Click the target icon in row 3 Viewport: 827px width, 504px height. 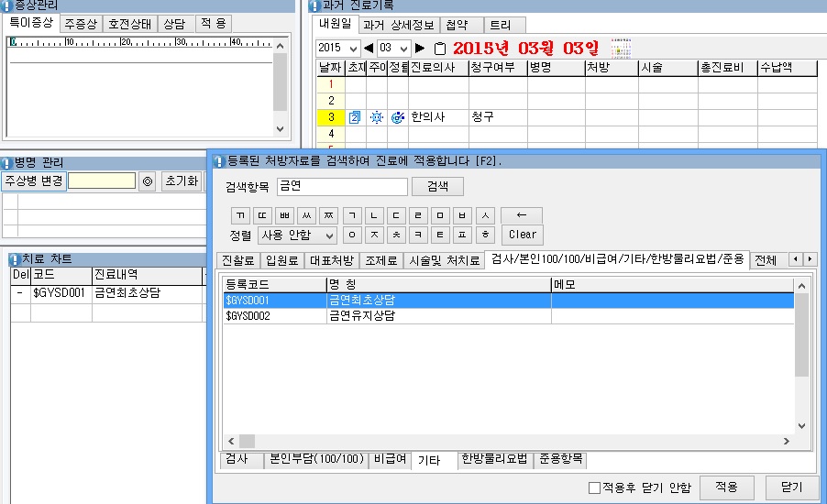[397, 117]
